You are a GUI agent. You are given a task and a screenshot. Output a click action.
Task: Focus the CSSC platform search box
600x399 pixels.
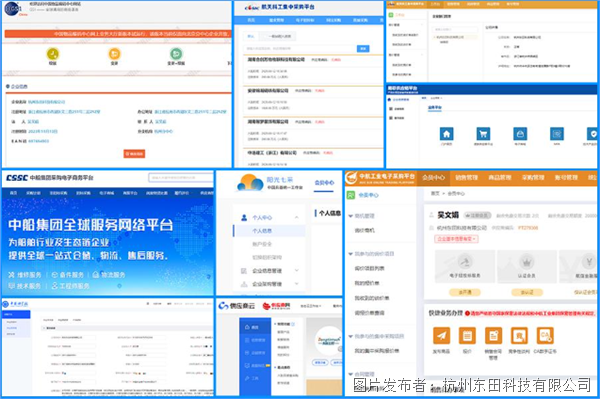point(181,178)
